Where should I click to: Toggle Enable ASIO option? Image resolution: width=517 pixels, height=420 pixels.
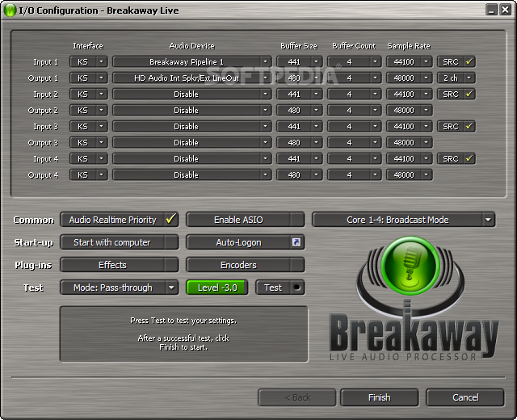pos(246,220)
